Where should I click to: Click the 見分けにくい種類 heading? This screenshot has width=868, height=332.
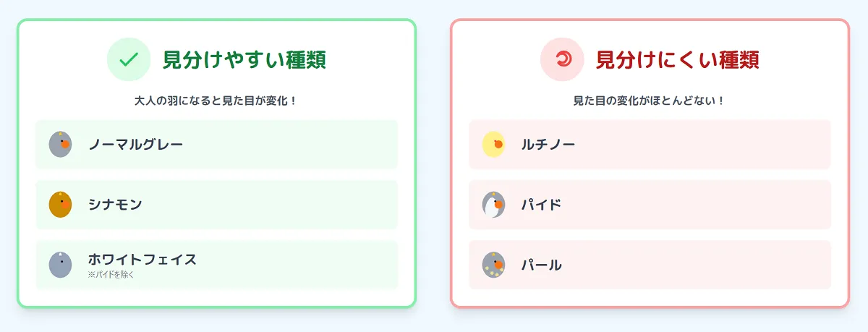click(x=678, y=59)
